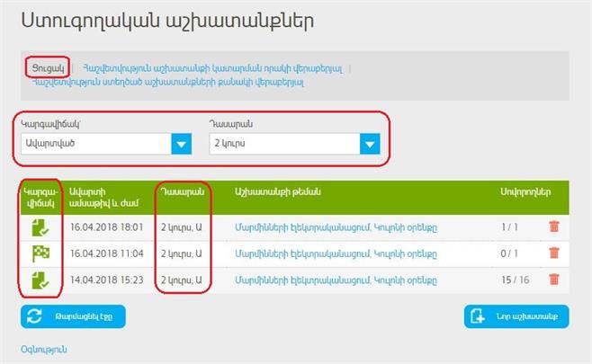This screenshot has width=592, height=364.
Task: Click the refresh arrows icon on Թարմացնել էջը
Action: click(35, 316)
